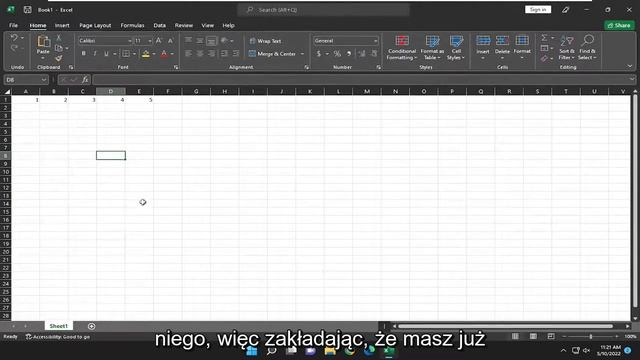This screenshot has height=360, width=640.
Task: Toggle Underline formatting
Action: (x=106, y=53)
